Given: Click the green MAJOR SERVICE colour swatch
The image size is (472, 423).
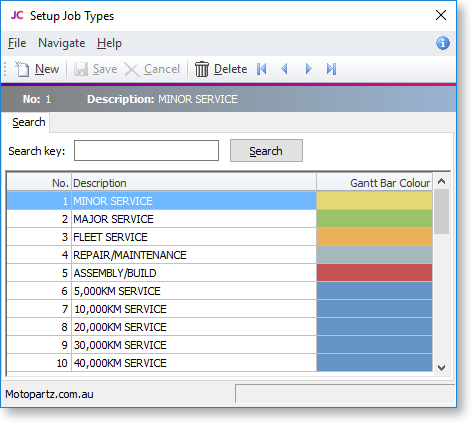Looking at the screenshot, I should tap(374, 219).
